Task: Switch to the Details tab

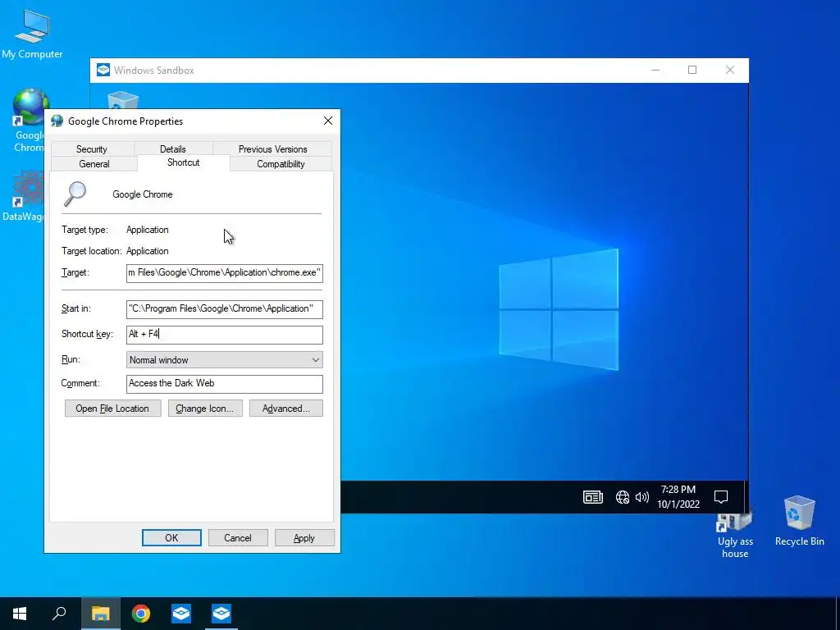Action: [172, 149]
